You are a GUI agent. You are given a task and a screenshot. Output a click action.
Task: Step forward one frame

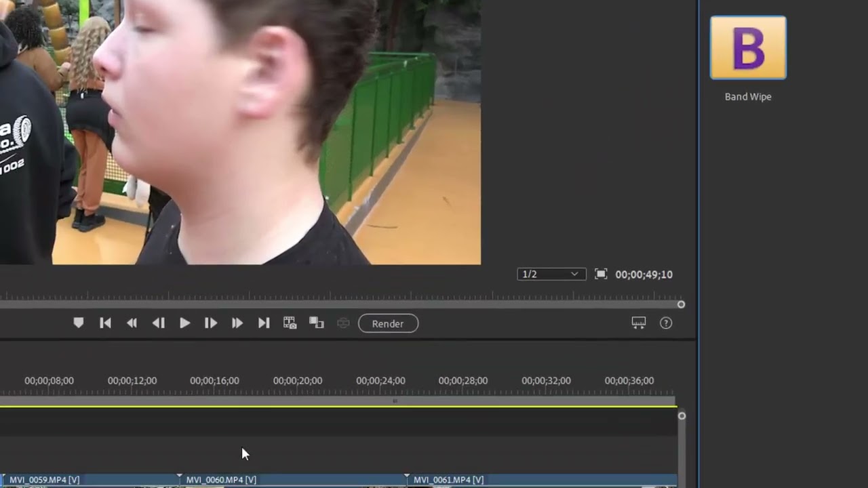[211, 323]
